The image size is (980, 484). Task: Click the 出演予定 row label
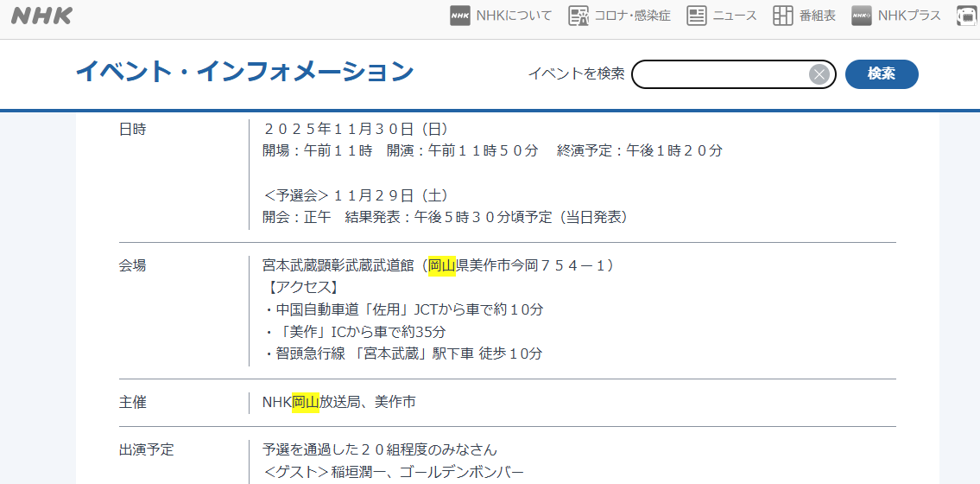coord(146,449)
